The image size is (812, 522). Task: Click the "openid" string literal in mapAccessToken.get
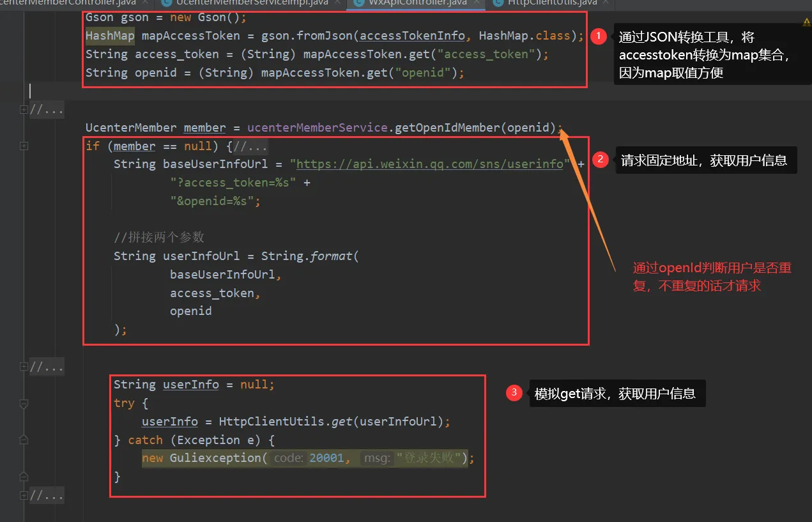tap(423, 73)
